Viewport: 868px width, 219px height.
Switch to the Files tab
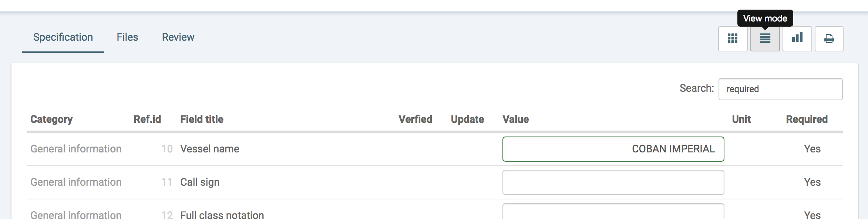click(x=127, y=37)
